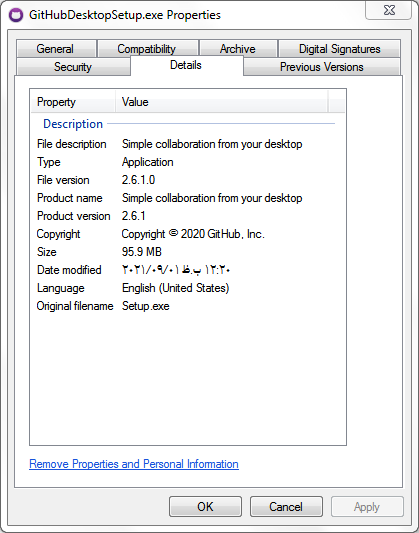Select the File version property label
This screenshot has height=533, width=419.
(x=63, y=180)
